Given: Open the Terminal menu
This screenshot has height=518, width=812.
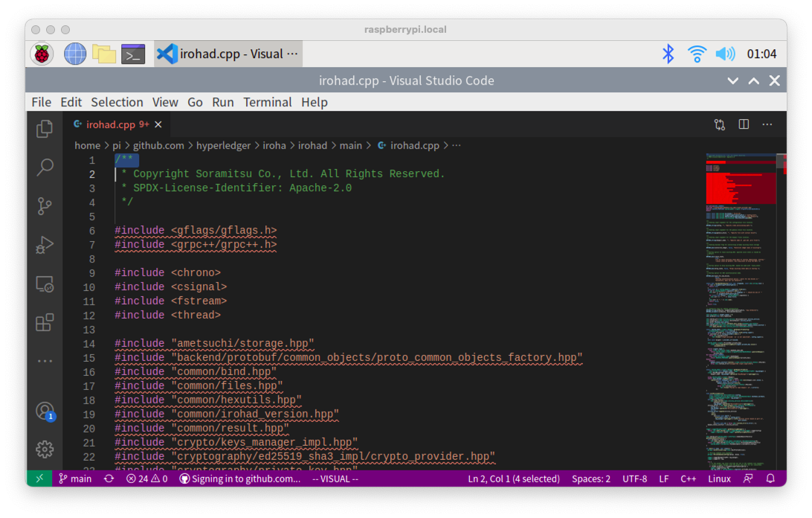Looking at the screenshot, I should [268, 102].
